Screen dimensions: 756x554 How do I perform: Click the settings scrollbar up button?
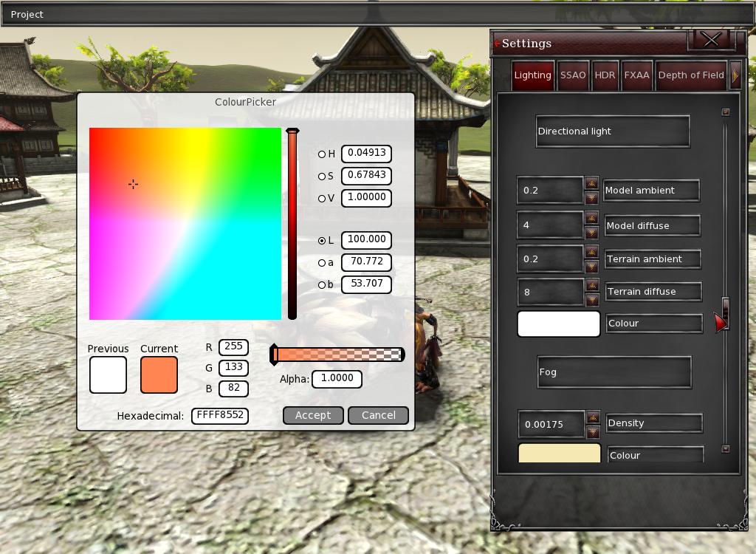pos(726,112)
